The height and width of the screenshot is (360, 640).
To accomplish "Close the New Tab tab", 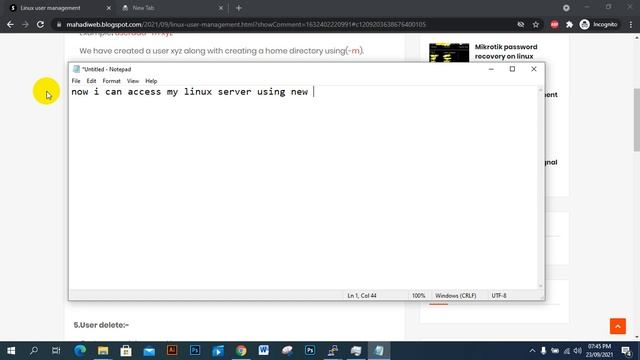I will (221, 8).
